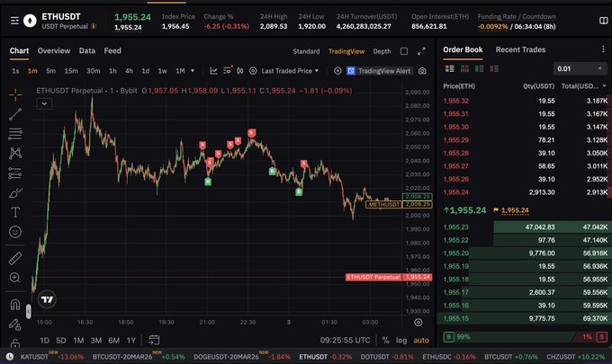Switch to the Recent Trades tab
Image resolution: width=612 pixels, height=364 pixels.
pyautogui.click(x=520, y=50)
